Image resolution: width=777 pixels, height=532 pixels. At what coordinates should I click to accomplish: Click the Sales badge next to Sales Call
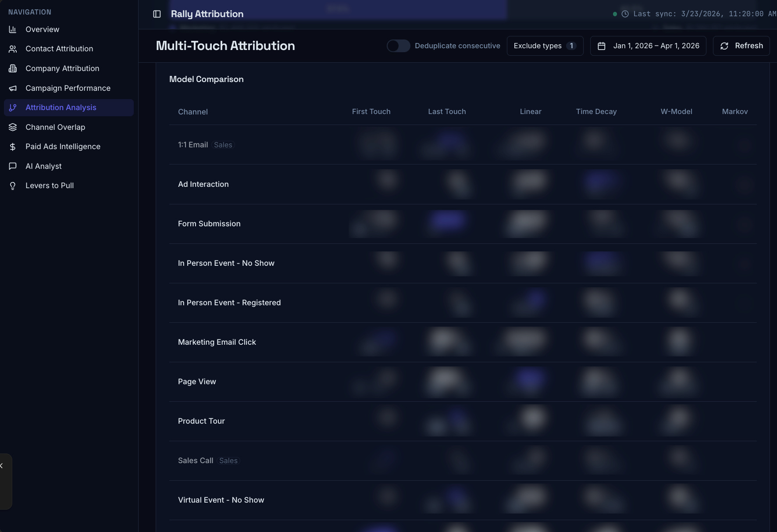click(228, 461)
